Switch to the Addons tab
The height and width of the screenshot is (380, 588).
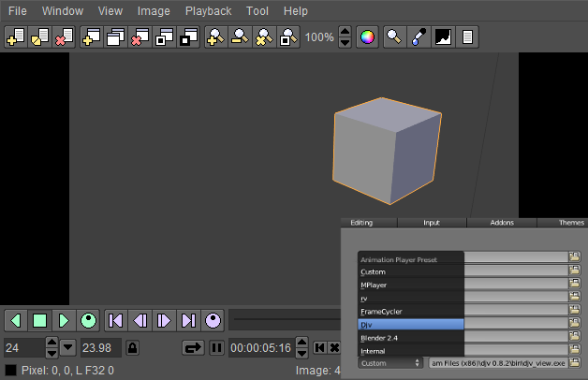(x=501, y=223)
